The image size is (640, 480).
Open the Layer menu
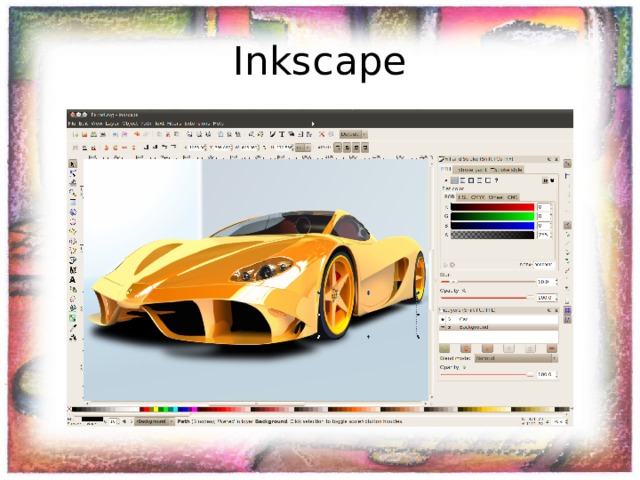tap(111, 123)
